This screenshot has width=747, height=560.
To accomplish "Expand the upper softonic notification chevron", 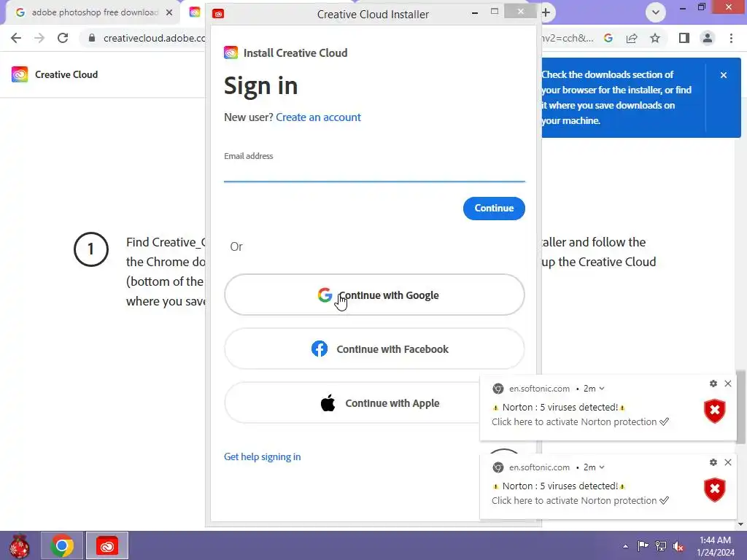I will click(602, 389).
